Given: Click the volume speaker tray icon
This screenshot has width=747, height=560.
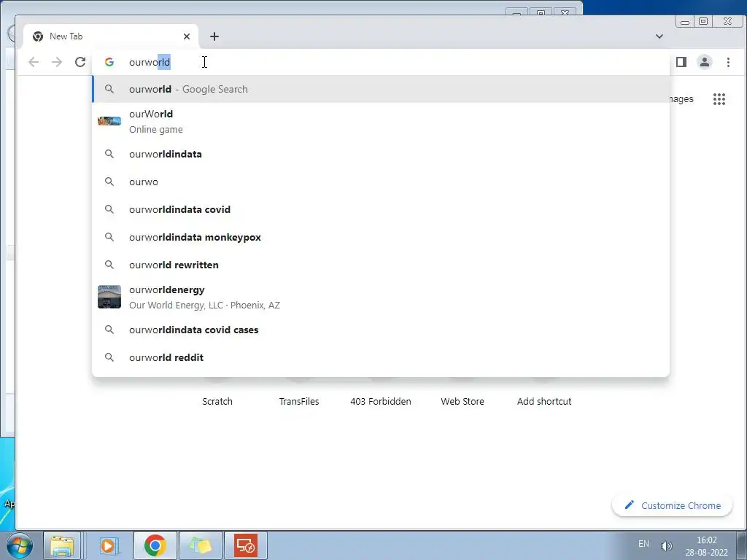Looking at the screenshot, I should point(666,546).
